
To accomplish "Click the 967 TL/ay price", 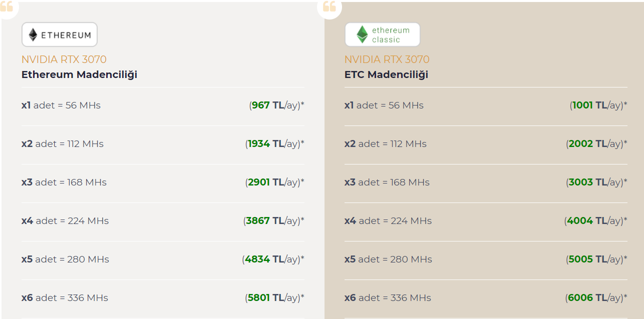I will (276, 105).
